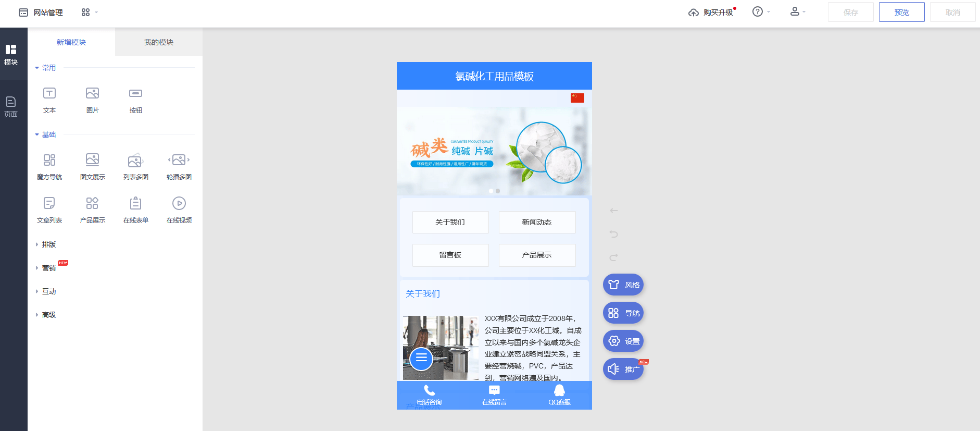The height and width of the screenshot is (431, 980).
Task: Insert the 在线表单 form module
Action: [135, 210]
